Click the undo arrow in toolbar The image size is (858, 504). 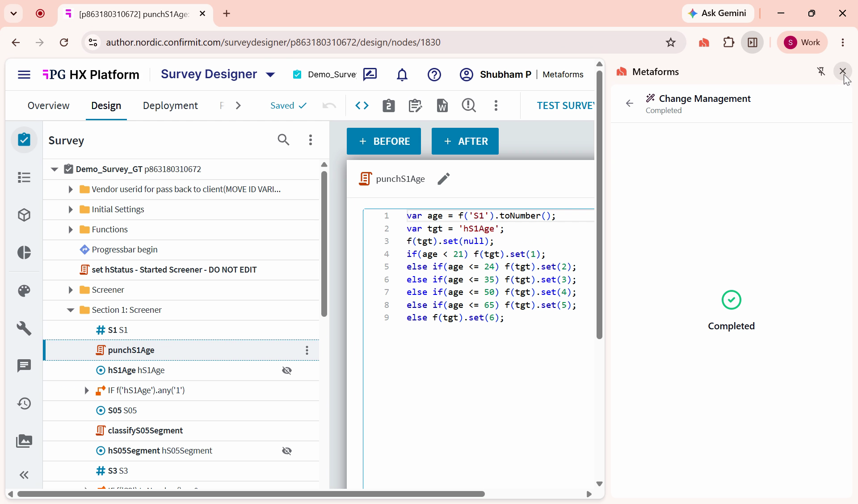329,105
